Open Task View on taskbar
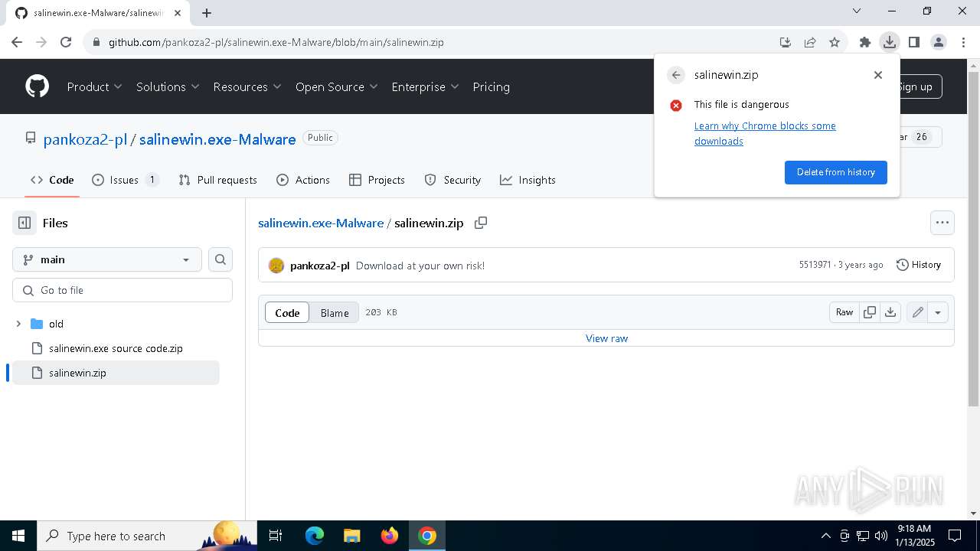The width and height of the screenshot is (980, 551). pyautogui.click(x=276, y=536)
